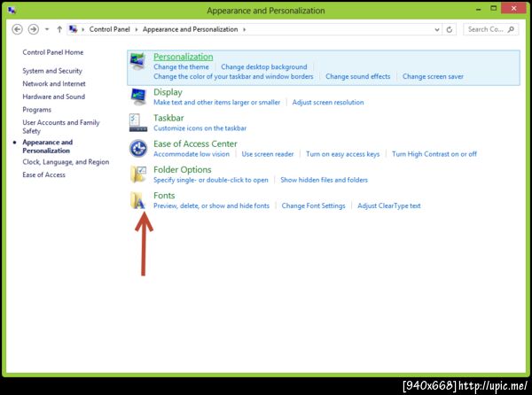Open the Fonts heading
The width and height of the screenshot is (532, 395).
tap(164, 196)
